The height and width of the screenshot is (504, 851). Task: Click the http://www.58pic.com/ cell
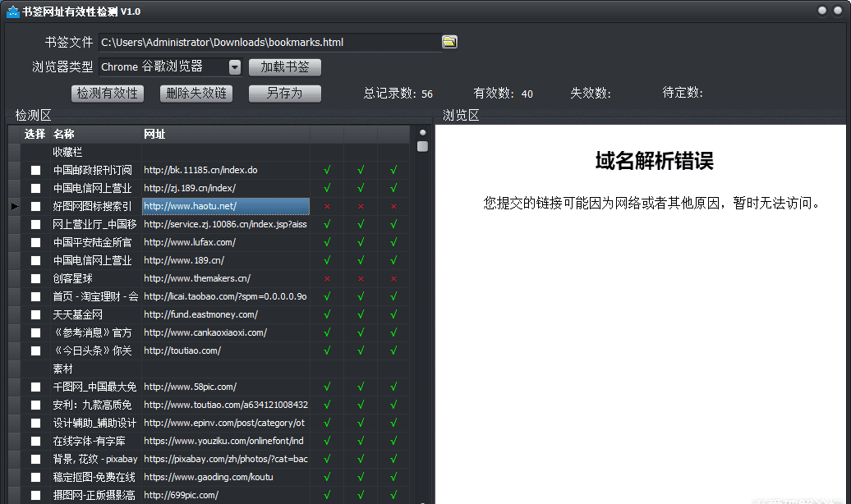click(226, 387)
